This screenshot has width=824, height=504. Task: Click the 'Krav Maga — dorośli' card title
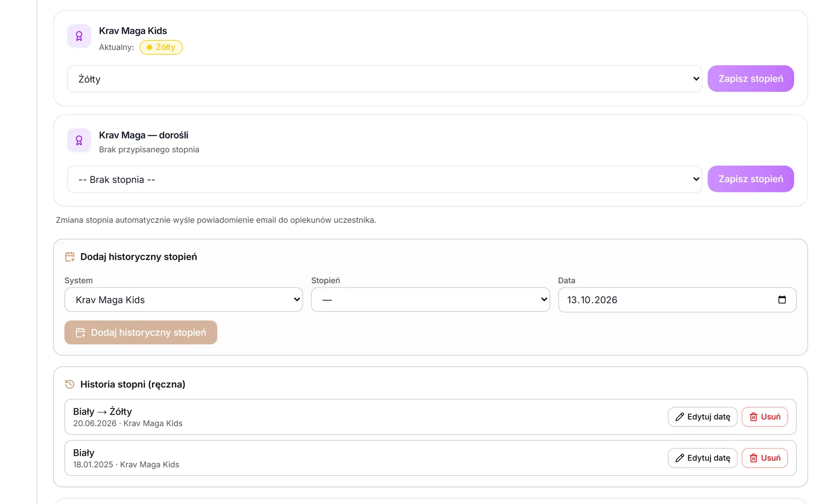click(x=144, y=135)
